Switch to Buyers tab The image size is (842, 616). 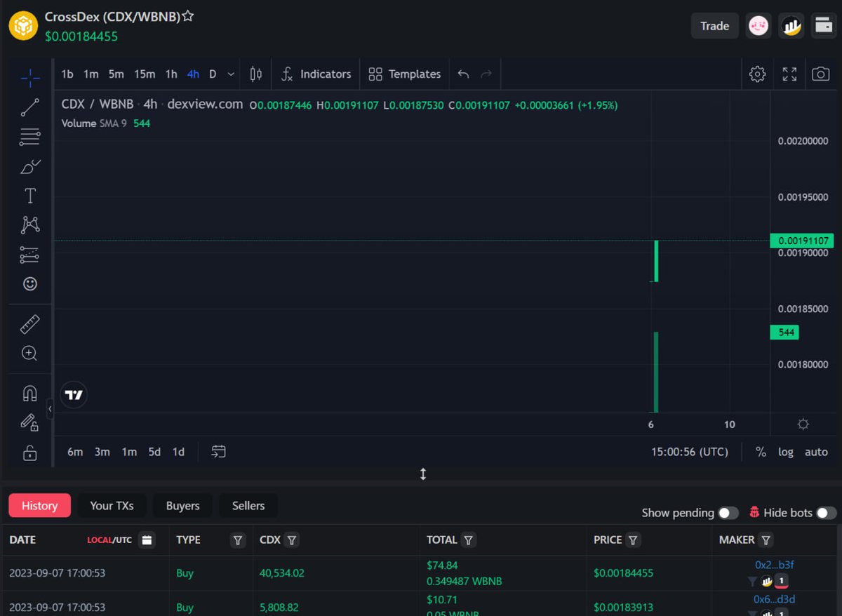coord(182,505)
